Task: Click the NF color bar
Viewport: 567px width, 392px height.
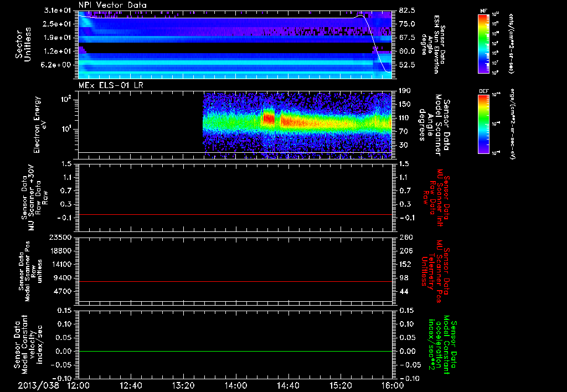Action: [484, 43]
